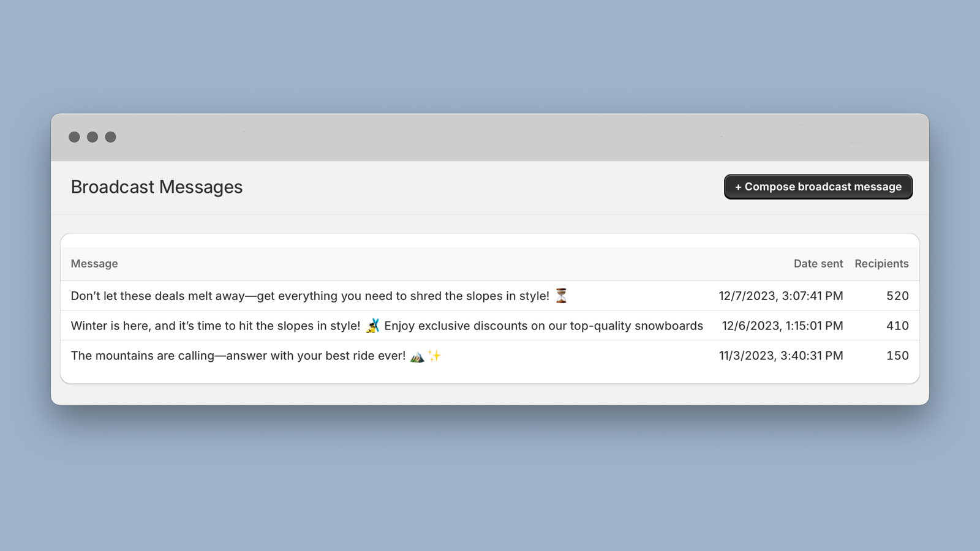Image resolution: width=980 pixels, height=551 pixels.
Task: Click the skier emoji in the winter message
Action: tap(374, 326)
